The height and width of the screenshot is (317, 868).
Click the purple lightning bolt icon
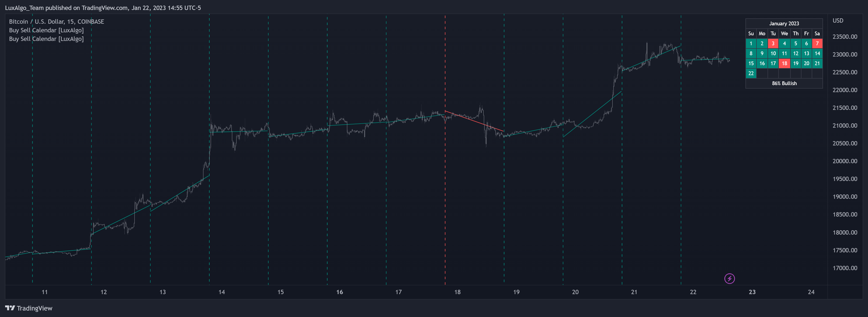(x=730, y=278)
